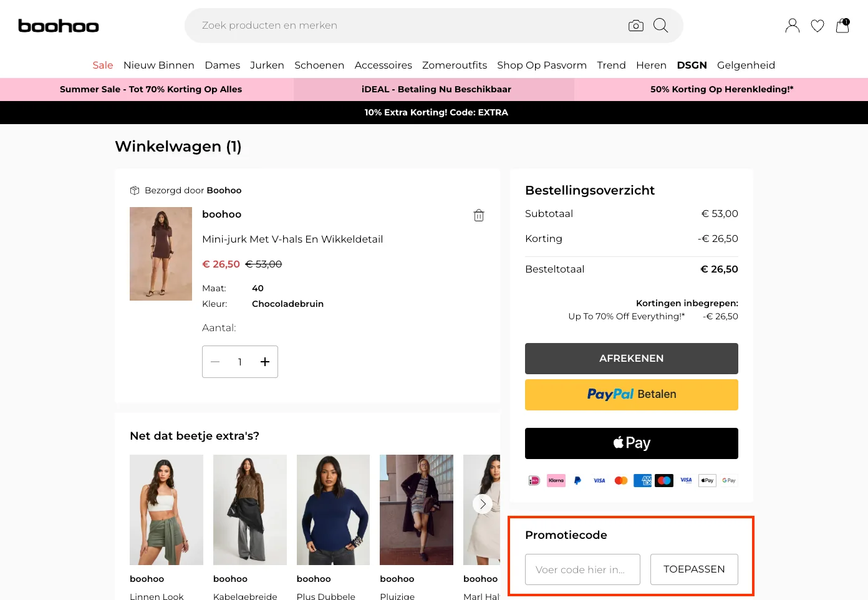
Task: Open the Trend menu
Action: tap(611, 65)
